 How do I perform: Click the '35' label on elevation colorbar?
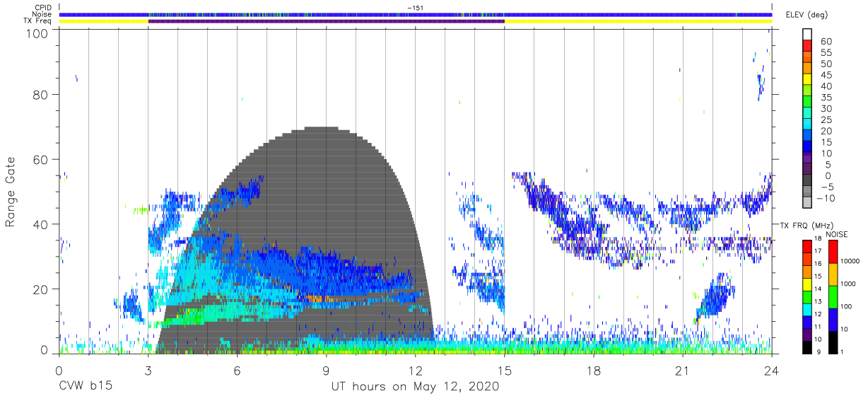click(825, 98)
